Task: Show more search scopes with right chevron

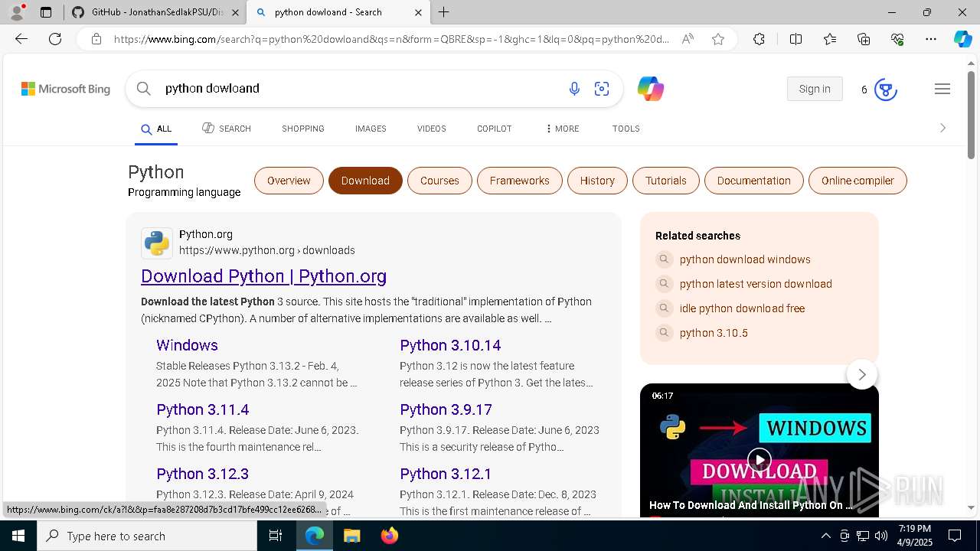Action: (942, 129)
